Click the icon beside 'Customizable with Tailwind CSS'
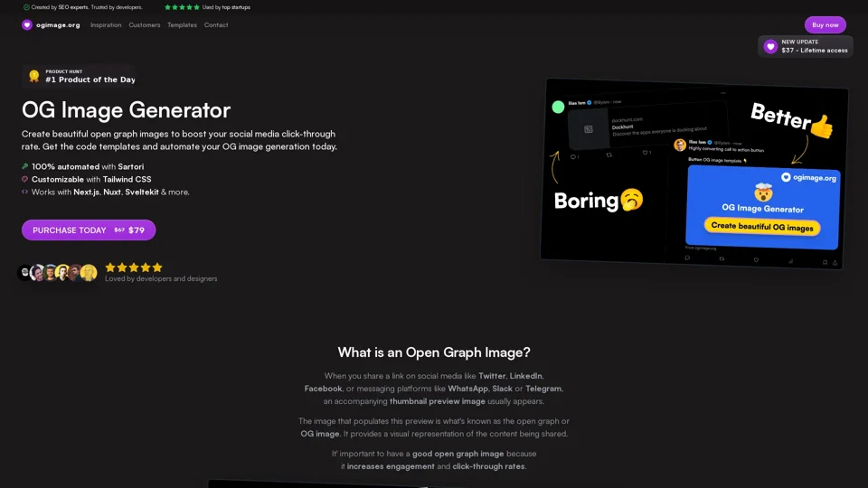The image size is (868, 488). (25, 179)
